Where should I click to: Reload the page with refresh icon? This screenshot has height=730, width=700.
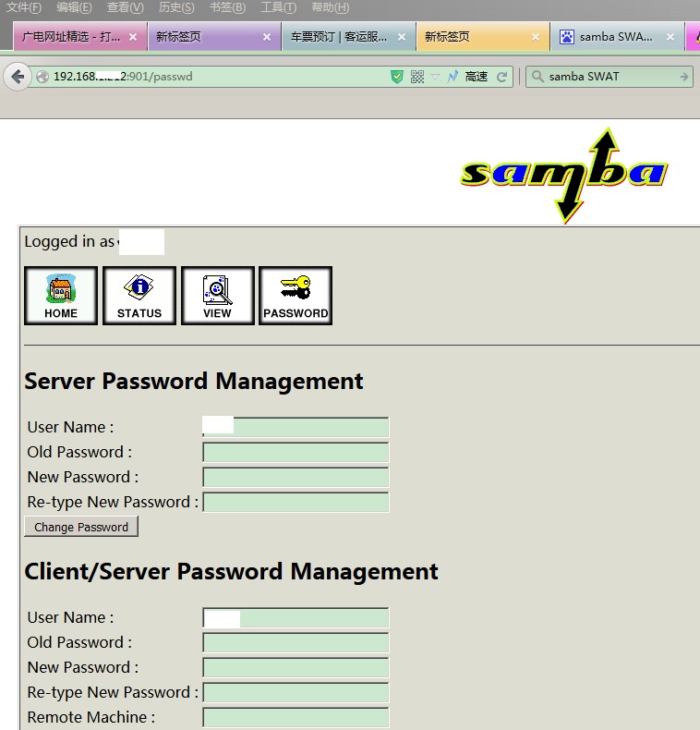point(501,77)
